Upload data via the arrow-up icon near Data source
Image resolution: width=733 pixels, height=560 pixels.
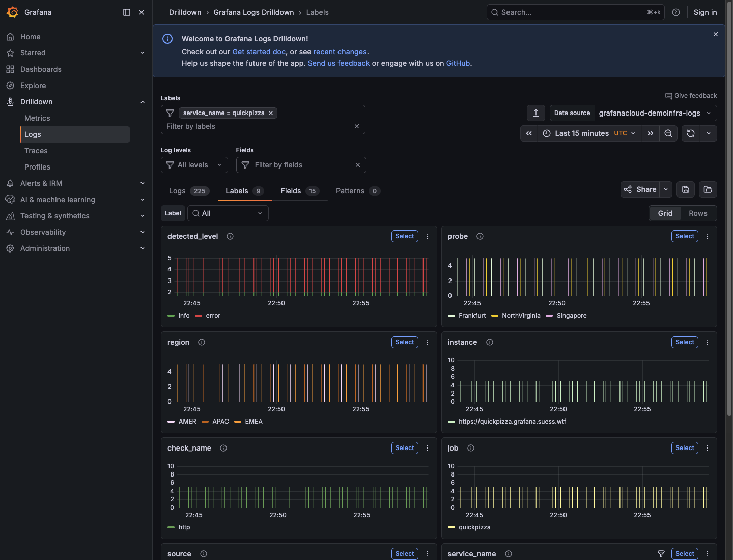coord(535,113)
